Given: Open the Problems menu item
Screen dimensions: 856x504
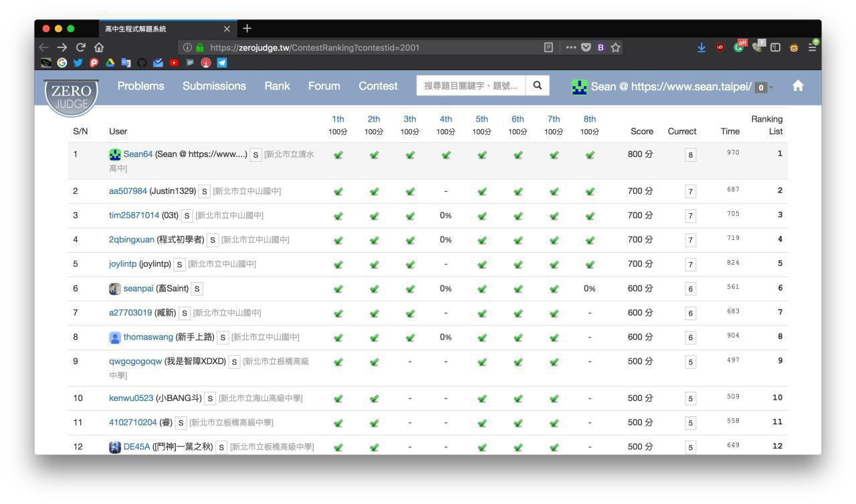Looking at the screenshot, I should click(x=140, y=86).
